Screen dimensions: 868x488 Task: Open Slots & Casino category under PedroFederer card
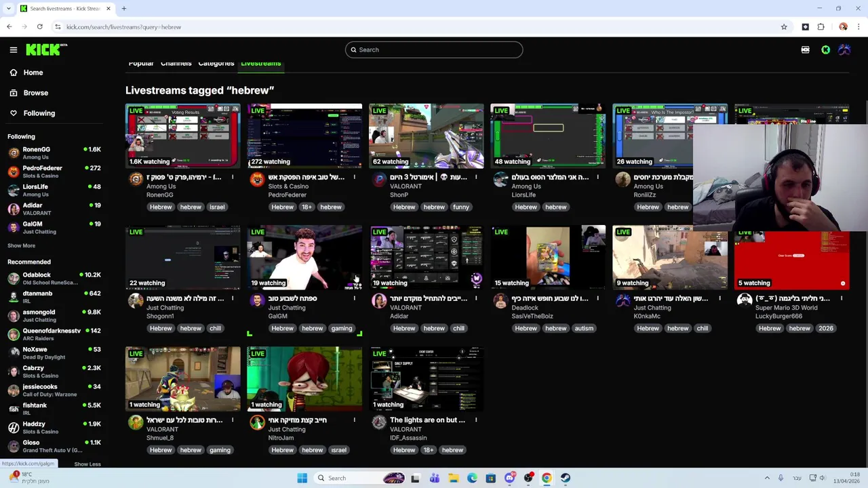click(x=288, y=186)
